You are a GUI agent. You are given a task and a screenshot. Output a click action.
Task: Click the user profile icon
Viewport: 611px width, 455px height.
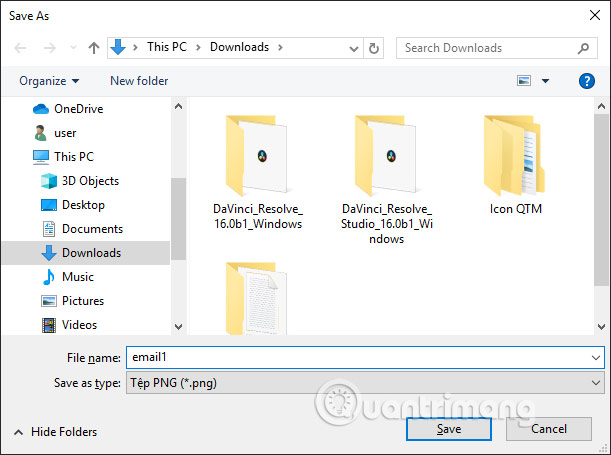click(40, 133)
